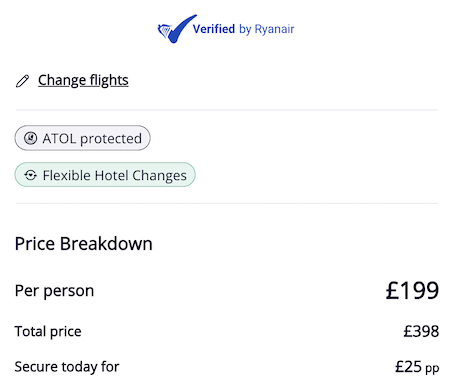Click the £199 per person price
The image size is (454, 392).
click(412, 290)
